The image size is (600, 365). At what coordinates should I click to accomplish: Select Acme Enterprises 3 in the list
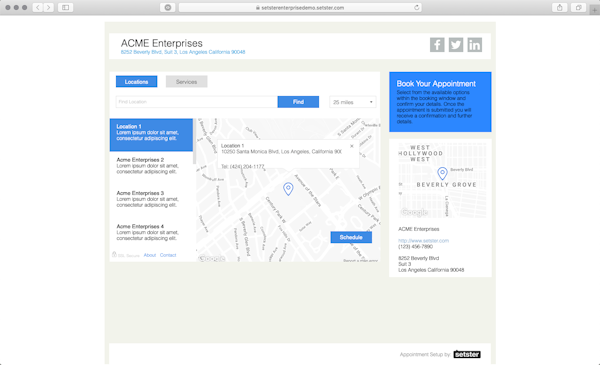click(x=151, y=199)
